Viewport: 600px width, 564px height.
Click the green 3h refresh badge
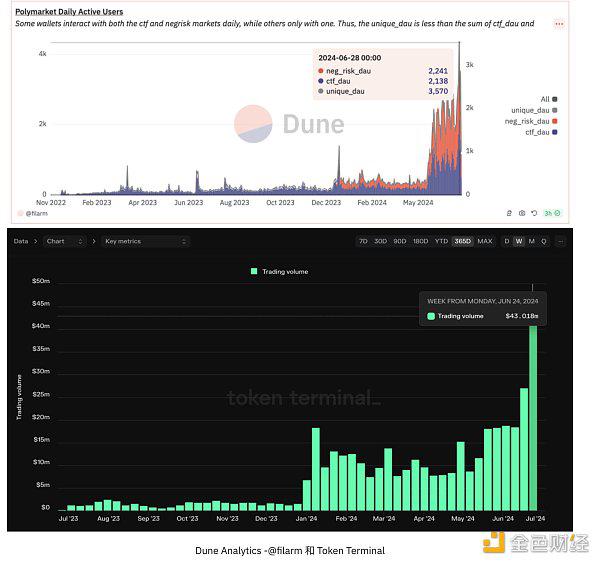(x=552, y=213)
